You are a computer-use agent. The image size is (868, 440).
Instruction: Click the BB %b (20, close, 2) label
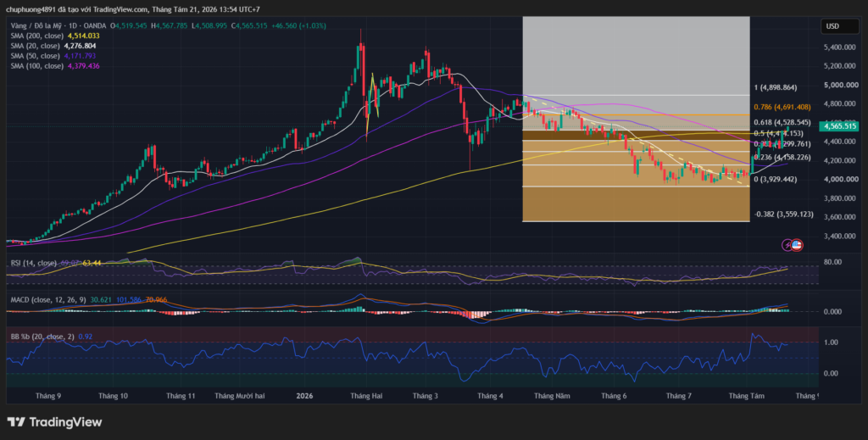(x=42, y=336)
